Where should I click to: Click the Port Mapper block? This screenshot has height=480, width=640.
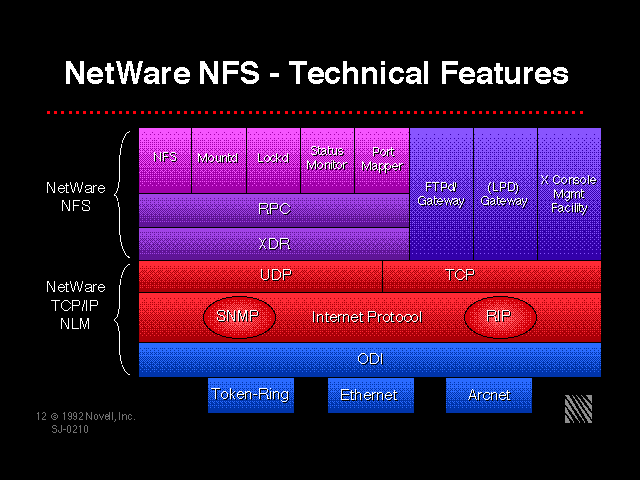coord(382,160)
